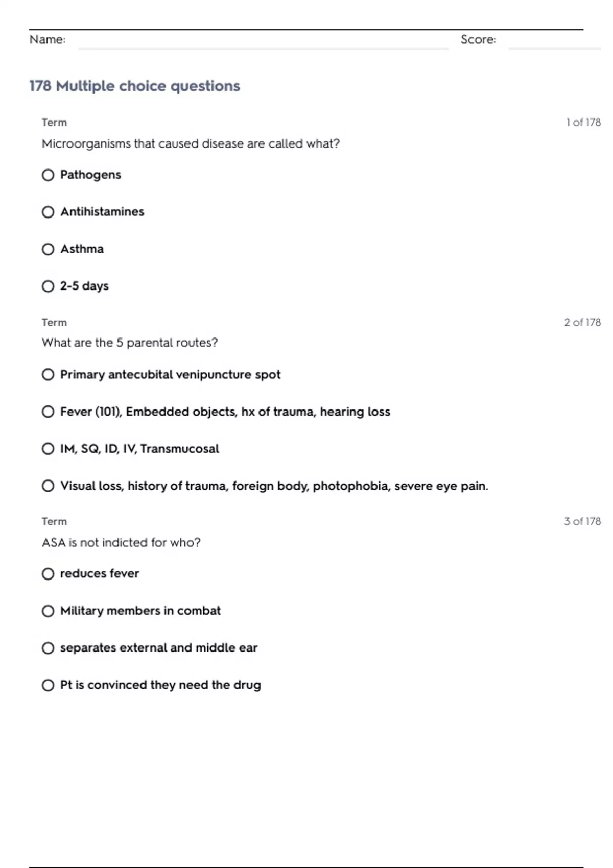Choose the reduces fever answer
This screenshot has width=613, height=868.
[x=48, y=574]
